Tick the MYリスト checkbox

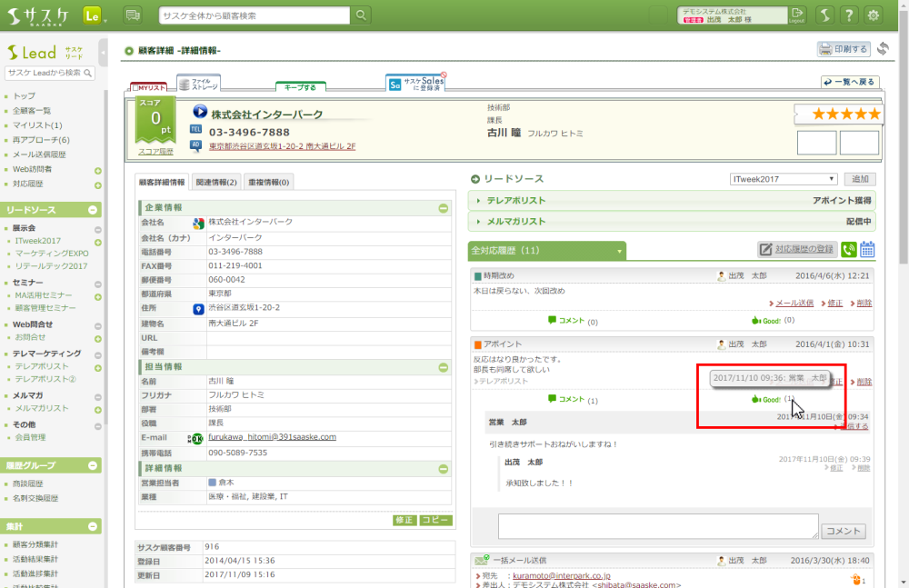(135, 87)
